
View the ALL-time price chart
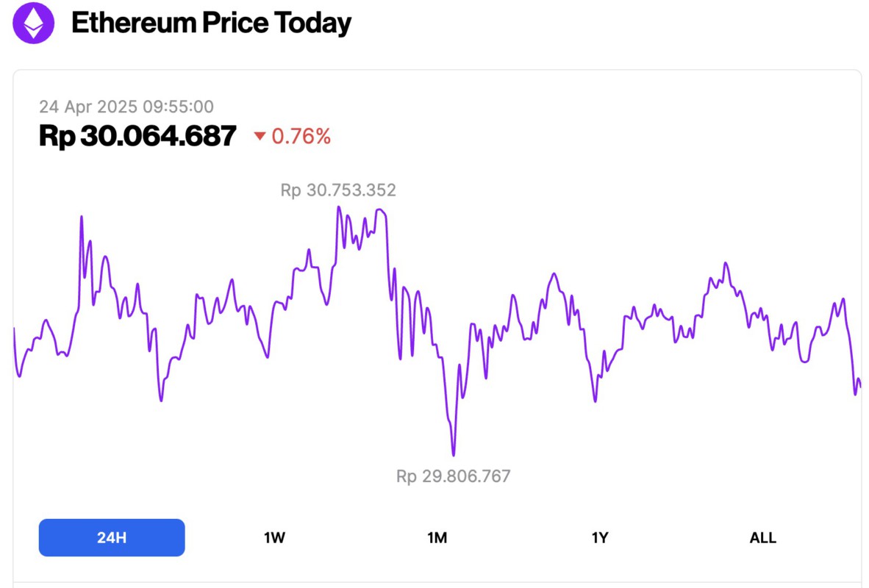tap(763, 537)
